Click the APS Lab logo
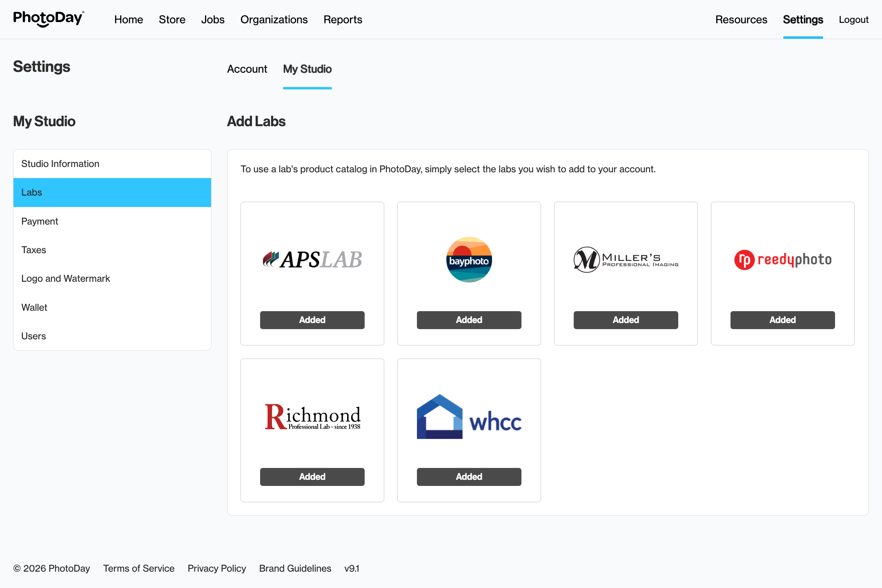 click(312, 260)
